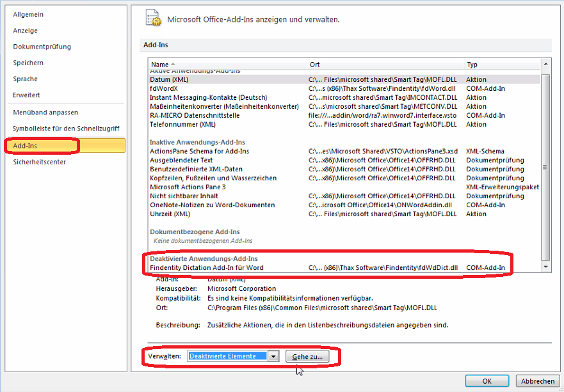Click the XML-Erweiterungspaket type cell
The image size is (564, 392).
503,187
